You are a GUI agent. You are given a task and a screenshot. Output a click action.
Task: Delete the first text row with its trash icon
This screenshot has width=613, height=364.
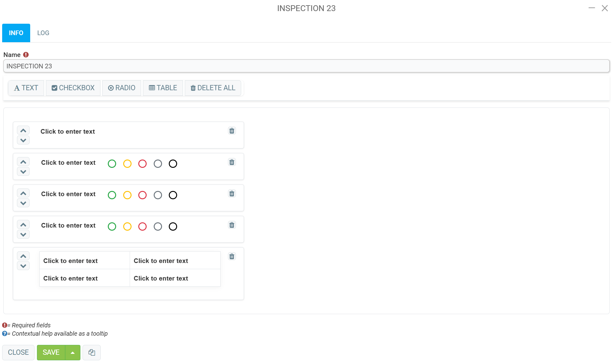(232, 131)
